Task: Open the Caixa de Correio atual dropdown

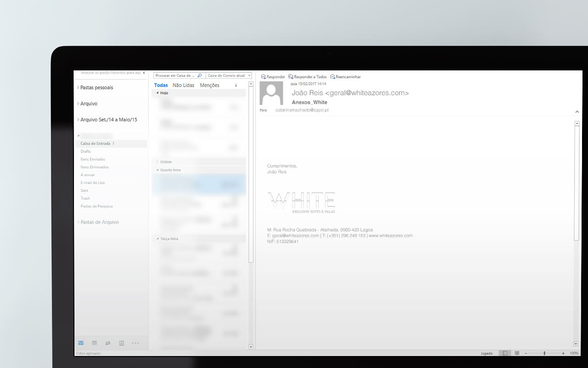Action: (x=229, y=75)
